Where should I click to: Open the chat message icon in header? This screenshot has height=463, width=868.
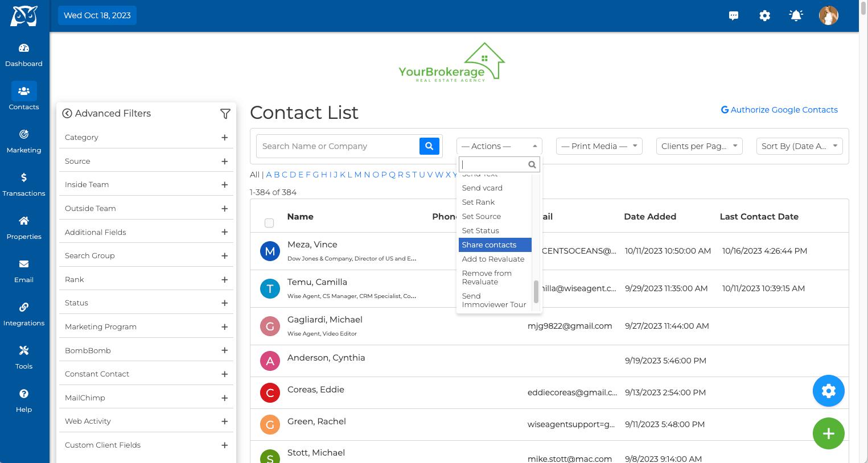(x=734, y=15)
